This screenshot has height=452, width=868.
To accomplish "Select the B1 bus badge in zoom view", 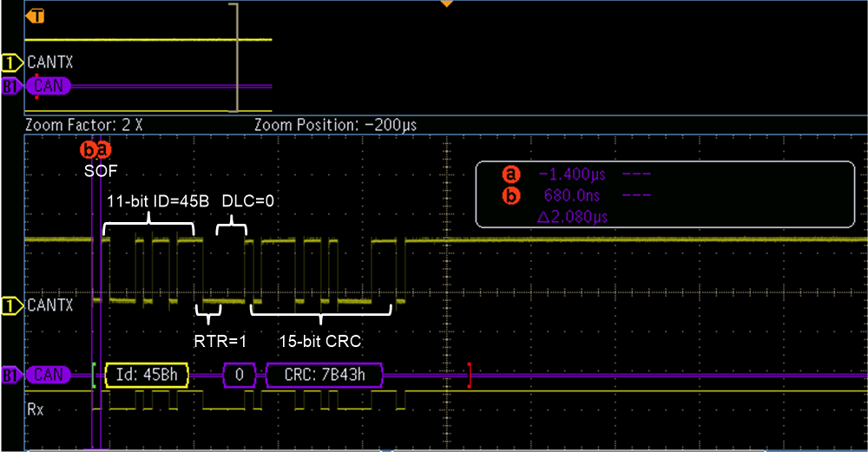I will pyautogui.click(x=11, y=375).
